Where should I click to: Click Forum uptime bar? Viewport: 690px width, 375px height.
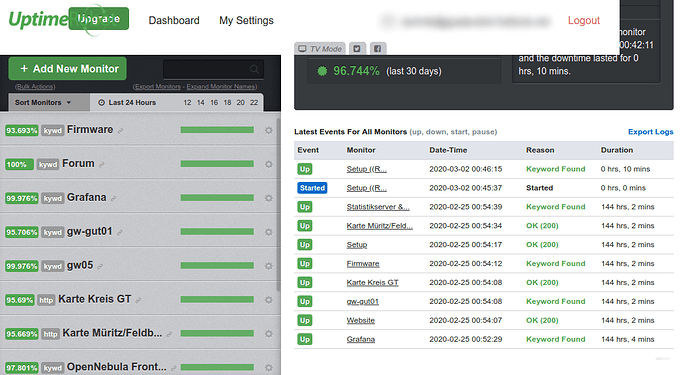pos(217,164)
